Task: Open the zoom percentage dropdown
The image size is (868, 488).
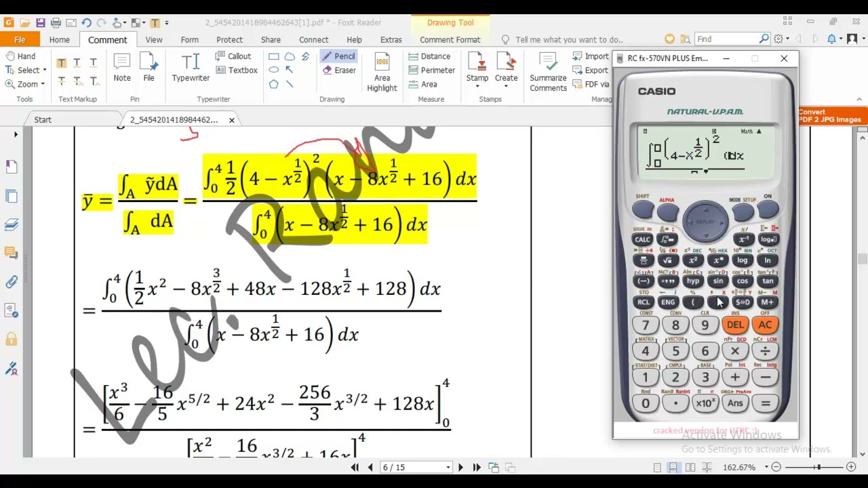Action: pos(767,467)
